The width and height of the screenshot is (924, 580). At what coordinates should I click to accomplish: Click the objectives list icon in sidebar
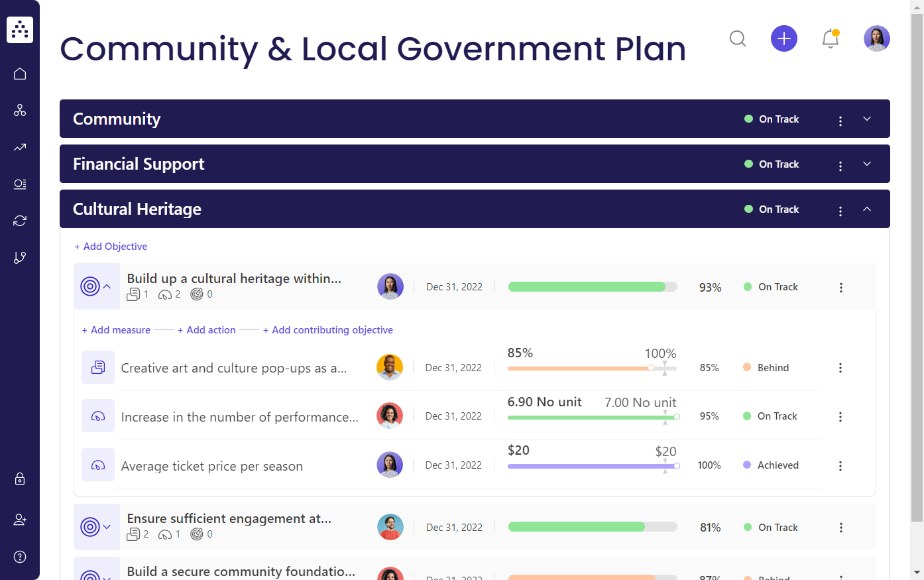[x=20, y=184]
